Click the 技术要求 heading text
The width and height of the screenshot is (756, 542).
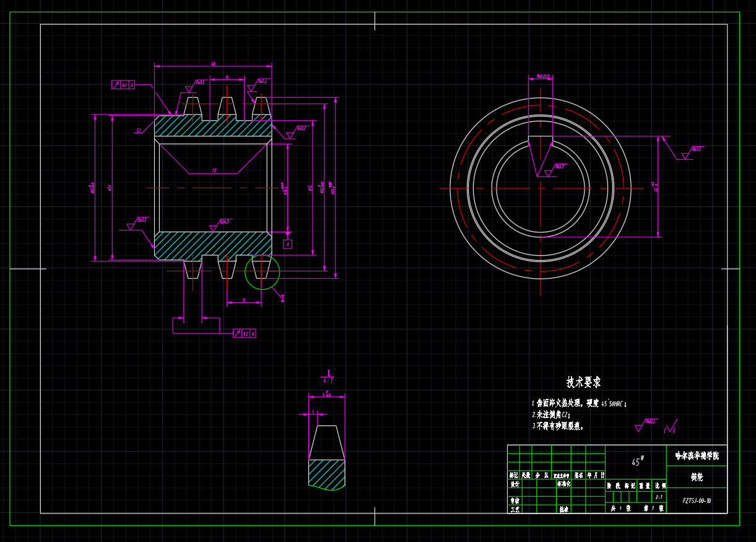click(583, 382)
